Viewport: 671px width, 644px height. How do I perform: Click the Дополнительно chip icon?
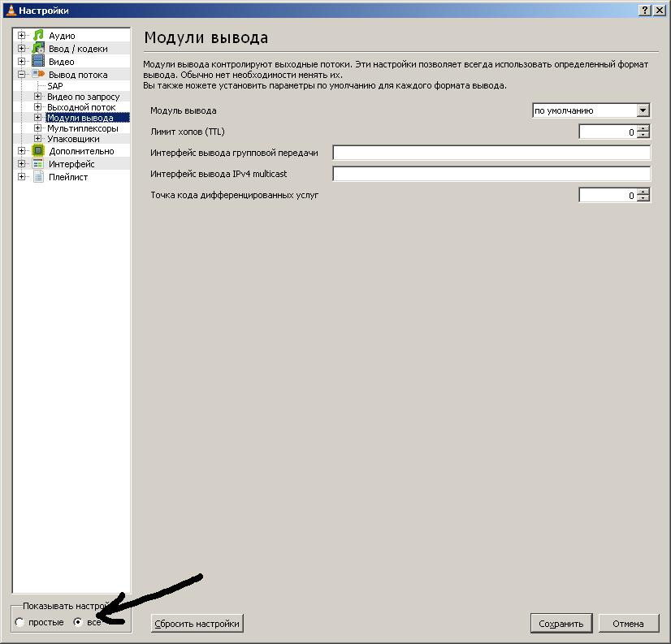pos(38,151)
